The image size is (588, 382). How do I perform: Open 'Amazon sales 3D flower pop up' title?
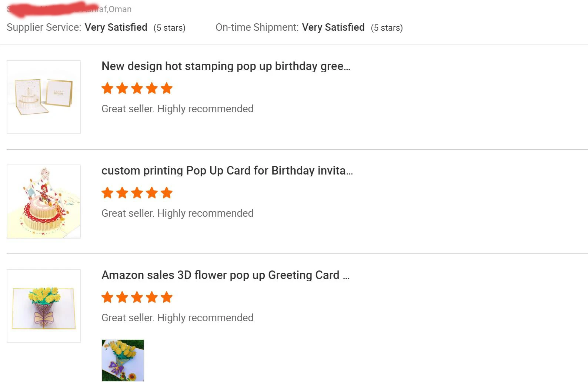tap(225, 275)
